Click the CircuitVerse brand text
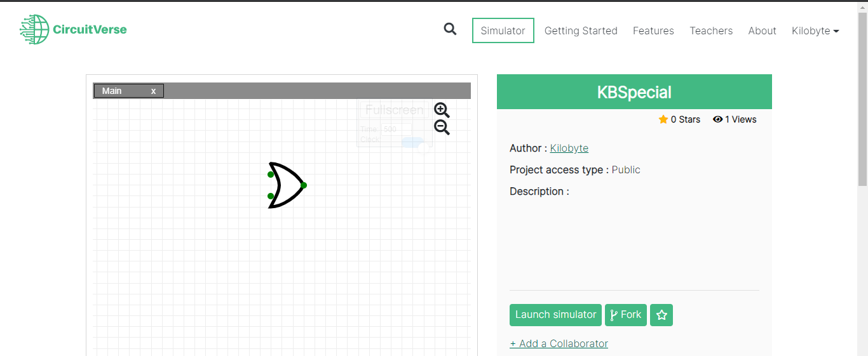Screen dimensions: 868x356 click(x=90, y=29)
